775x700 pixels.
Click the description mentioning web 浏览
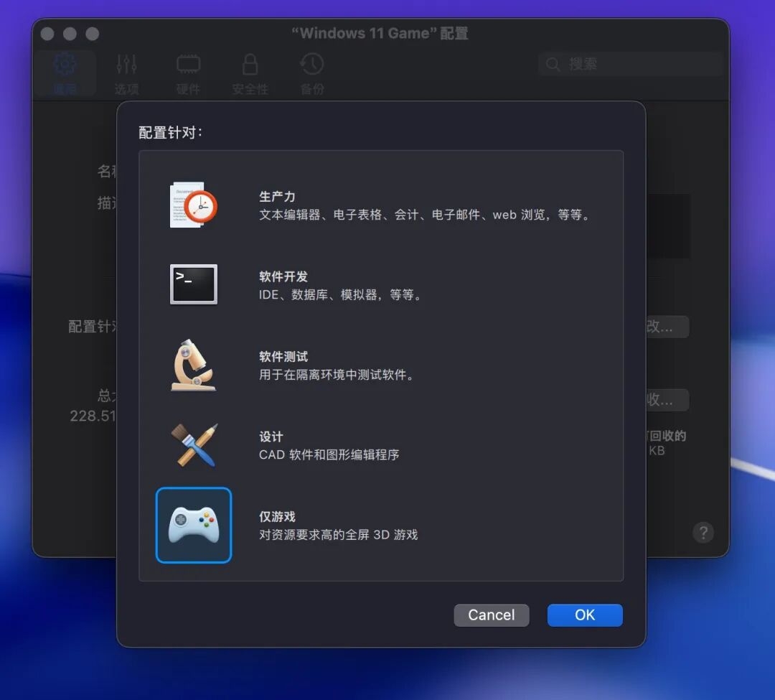(x=425, y=215)
